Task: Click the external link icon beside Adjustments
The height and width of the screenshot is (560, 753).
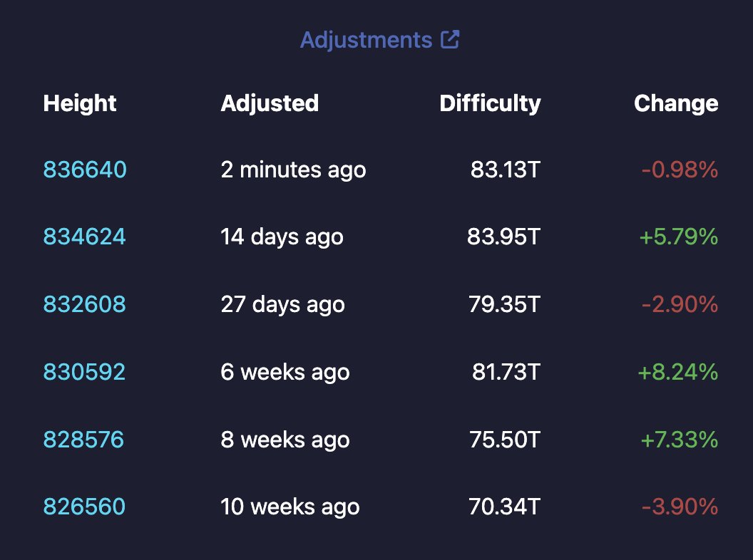Action: click(x=450, y=39)
